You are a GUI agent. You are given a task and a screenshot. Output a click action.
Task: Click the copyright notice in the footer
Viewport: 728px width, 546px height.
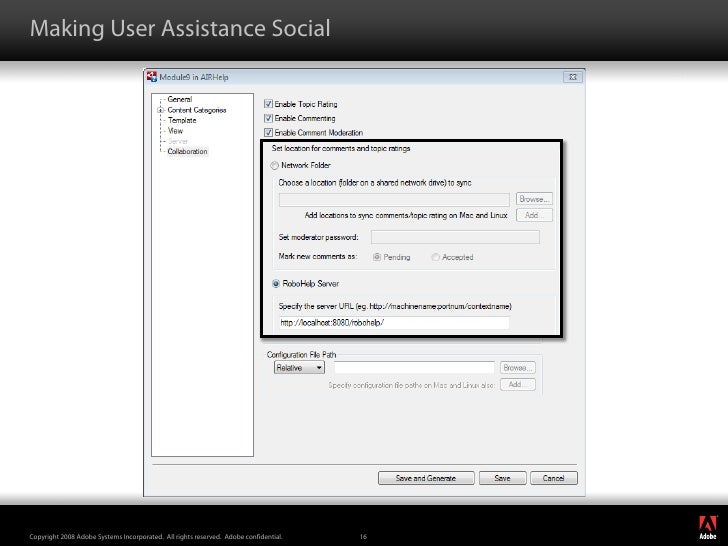pyautogui.click(x=156, y=537)
